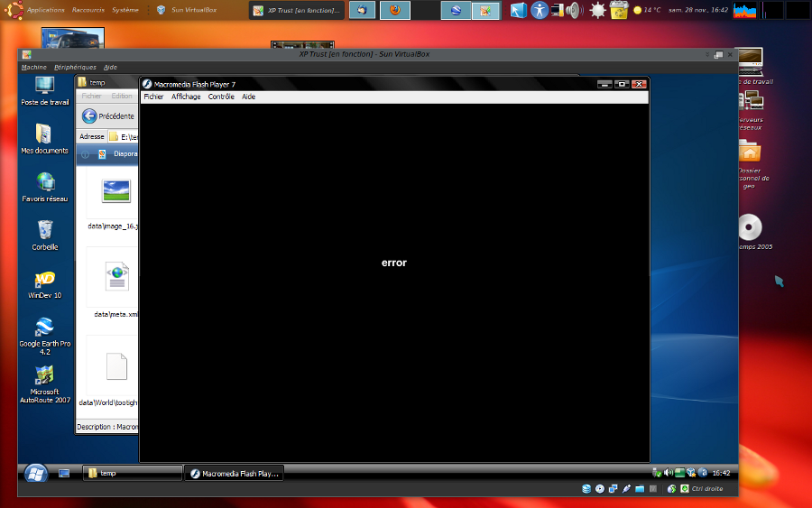Open the Microsoft AutoRoute 2007 shortcut

(x=44, y=376)
